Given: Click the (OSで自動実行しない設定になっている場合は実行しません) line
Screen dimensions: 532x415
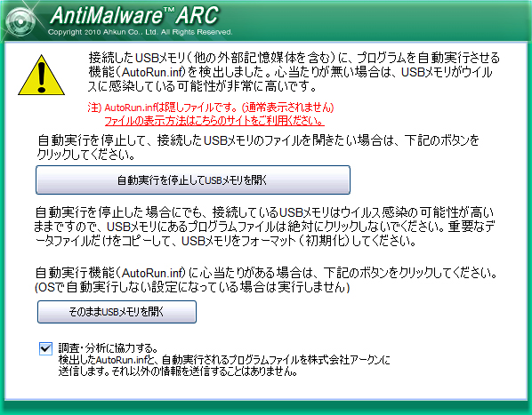Looking at the screenshot, I should tap(192, 287).
